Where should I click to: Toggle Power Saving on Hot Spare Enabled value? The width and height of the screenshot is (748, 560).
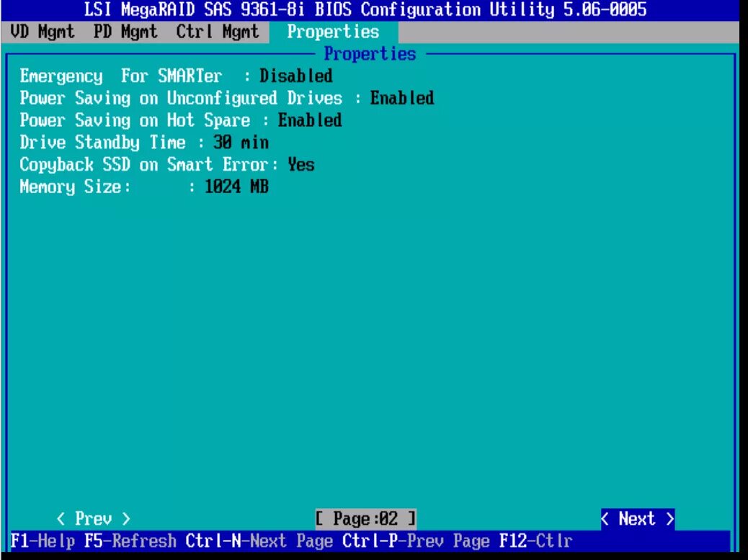tap(310, 120)
